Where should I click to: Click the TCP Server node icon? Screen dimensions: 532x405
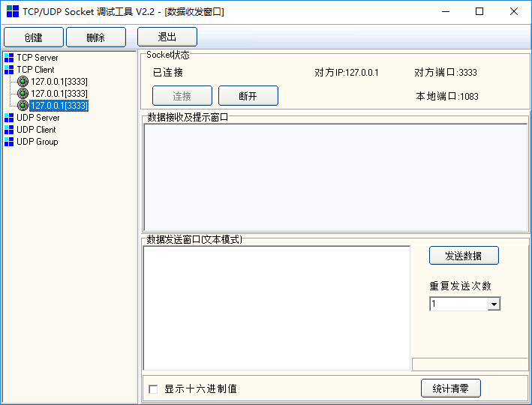pyautogui.click(x=9, y=58)
